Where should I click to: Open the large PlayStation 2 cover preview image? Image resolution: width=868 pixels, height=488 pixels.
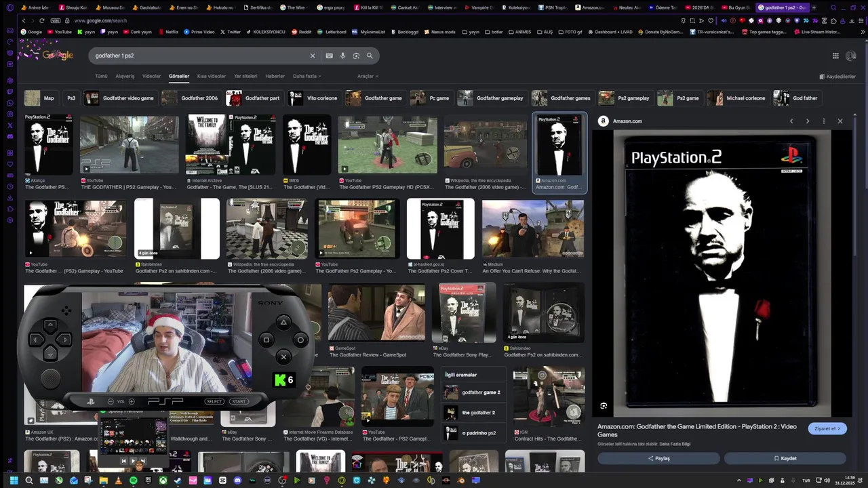[x=722, y=273]
